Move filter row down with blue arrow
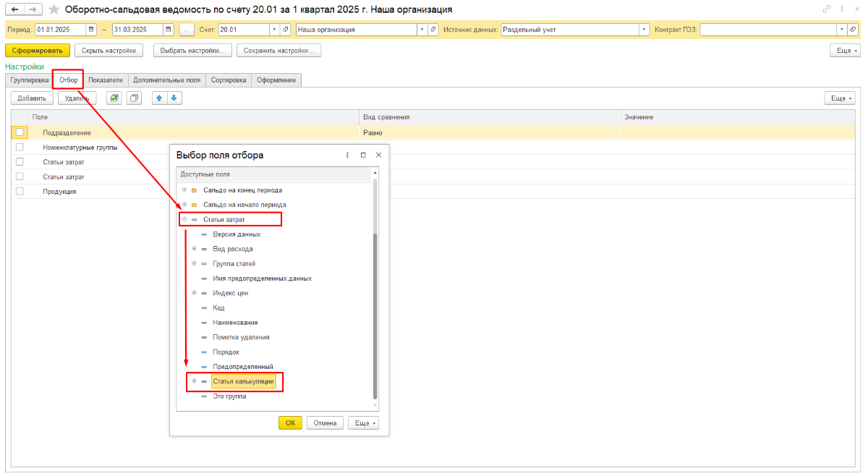The height and width of the screenshot is (476, 868). (x=174, y=98)
